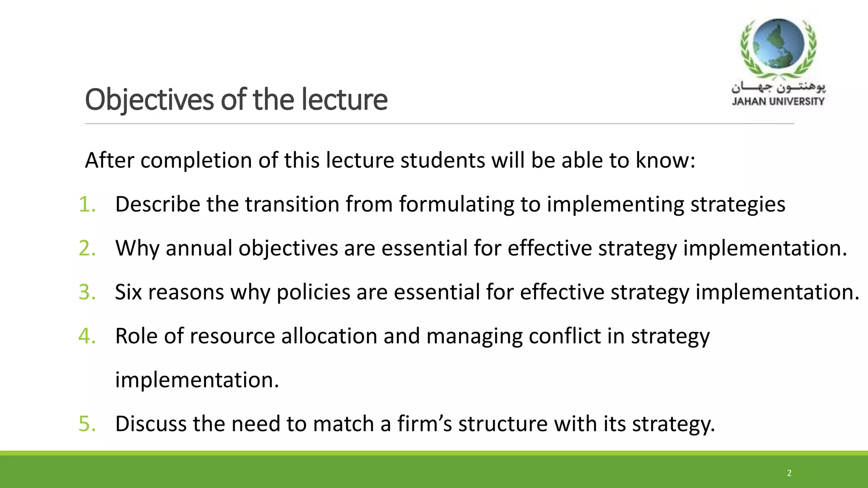Click the green list number 2

tap(87, 248)
